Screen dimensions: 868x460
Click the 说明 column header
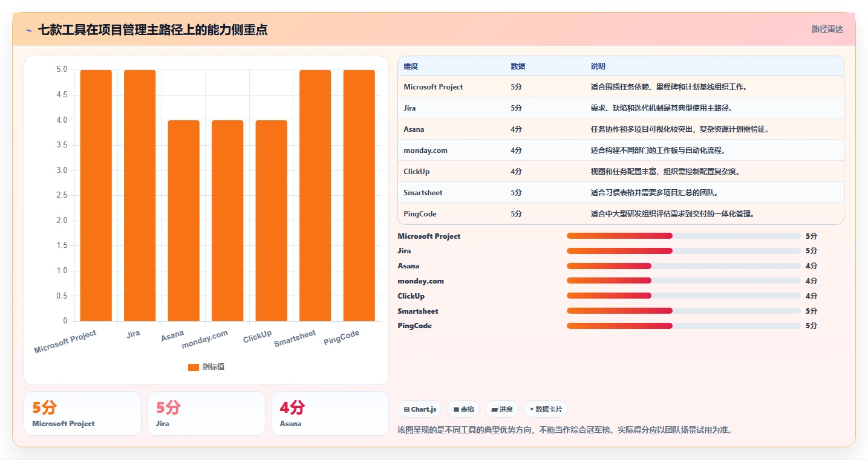pos(598,66)
